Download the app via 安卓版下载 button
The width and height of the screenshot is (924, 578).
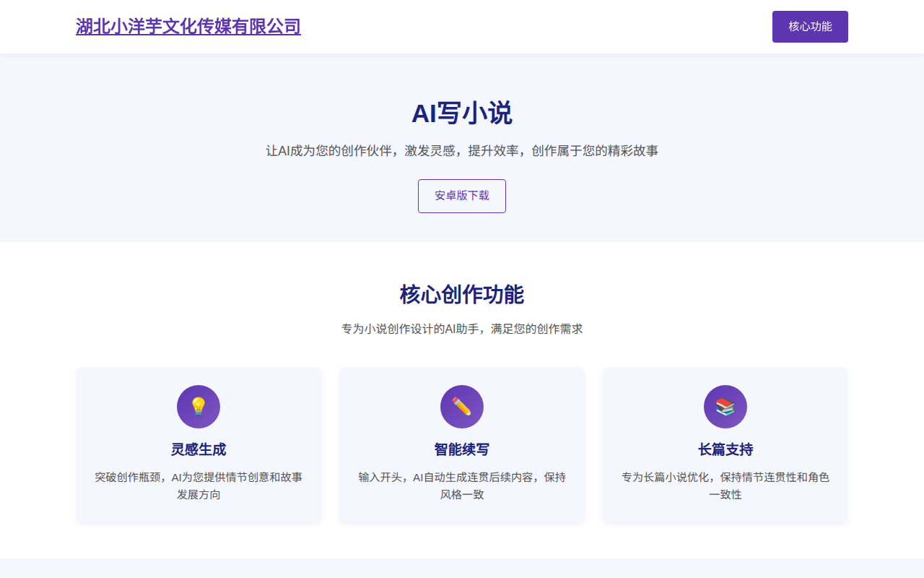(462, 196)
